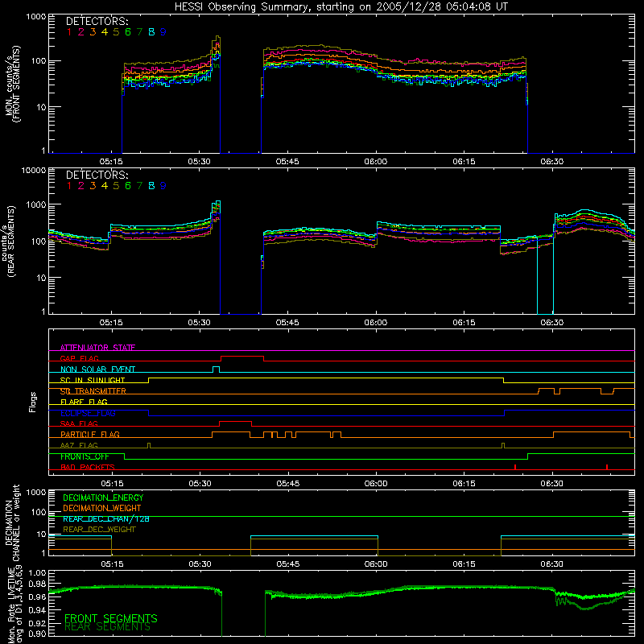Click 05:30 tick under rear segments plot
Viewport: 644px width, 644px height.
[x=199, y=323]
